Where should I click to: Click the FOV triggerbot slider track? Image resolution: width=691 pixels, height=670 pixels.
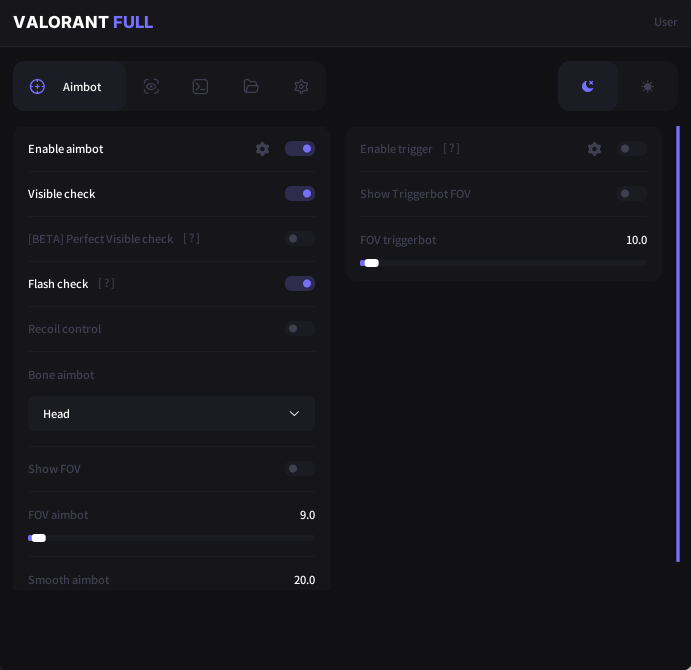(503, 263)
